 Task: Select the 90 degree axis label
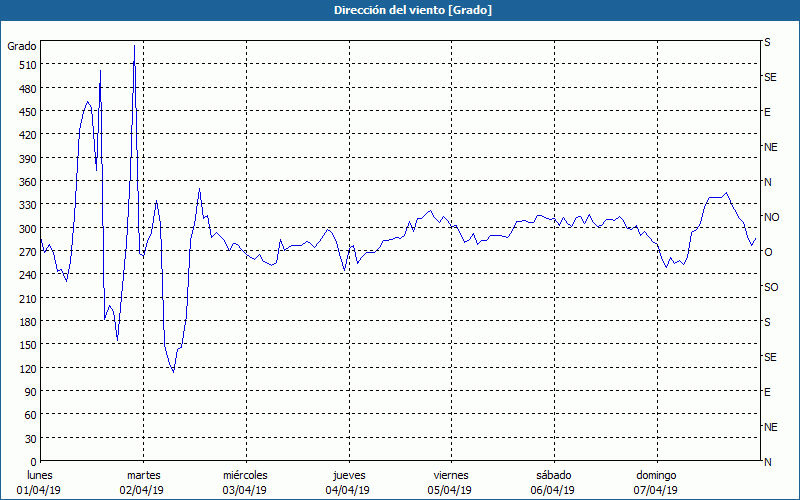[x=31, y=392]
